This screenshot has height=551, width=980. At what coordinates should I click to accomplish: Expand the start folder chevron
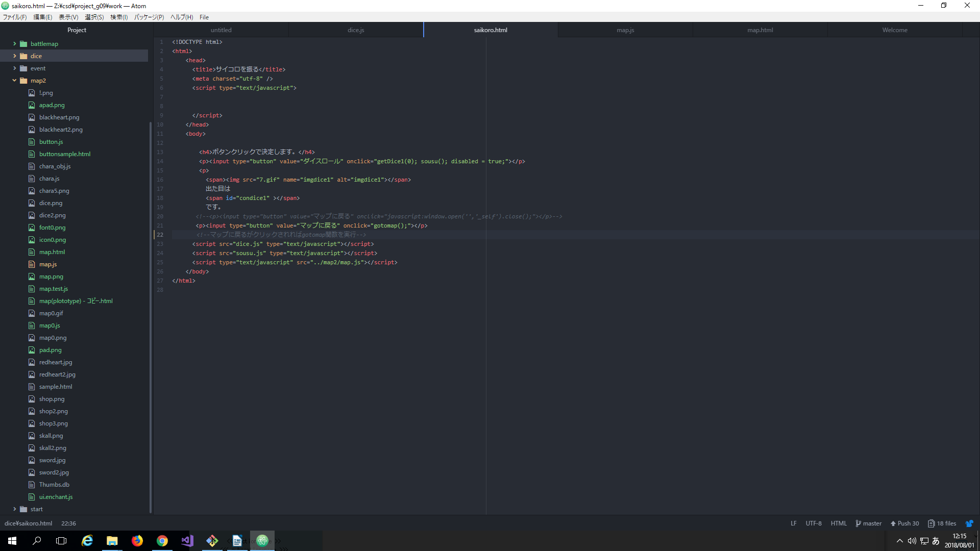click(14, 509)
